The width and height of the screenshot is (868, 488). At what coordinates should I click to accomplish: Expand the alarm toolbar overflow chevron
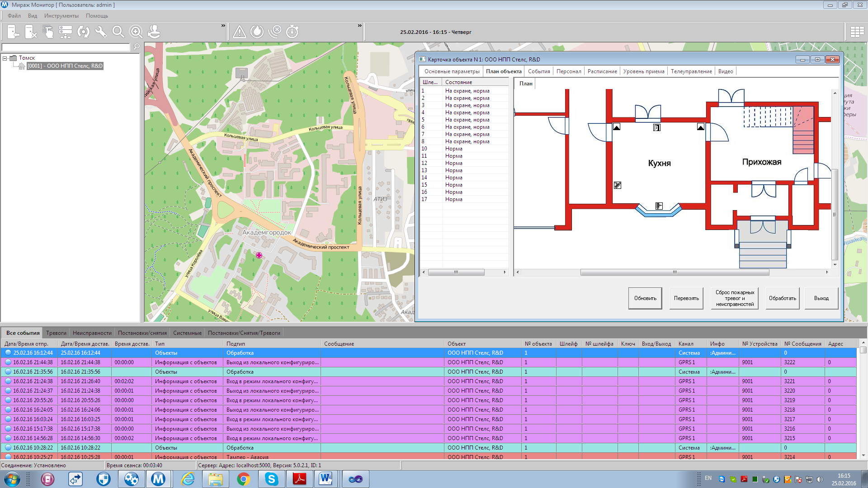click(359, 26)
